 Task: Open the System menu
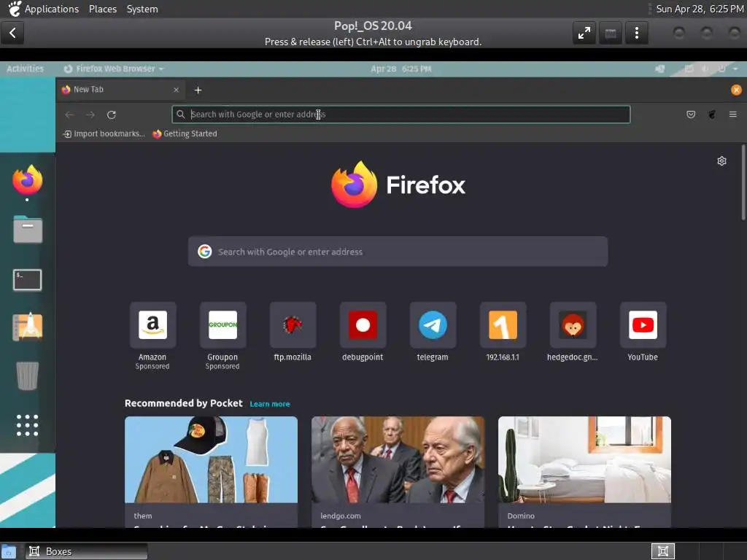coord(142,9)
